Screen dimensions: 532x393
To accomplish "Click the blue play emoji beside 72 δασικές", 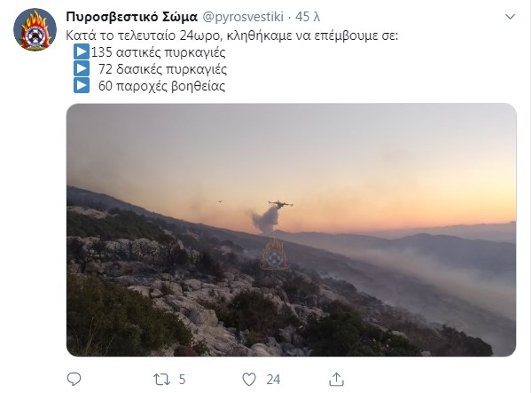I will (82, 68).
